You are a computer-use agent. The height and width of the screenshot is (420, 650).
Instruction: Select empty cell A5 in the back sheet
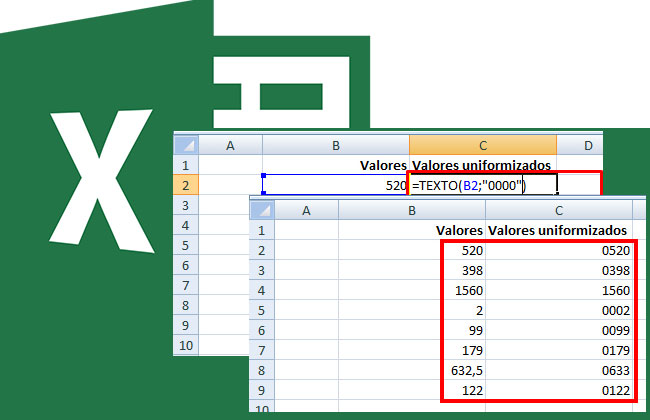[224, 245]
